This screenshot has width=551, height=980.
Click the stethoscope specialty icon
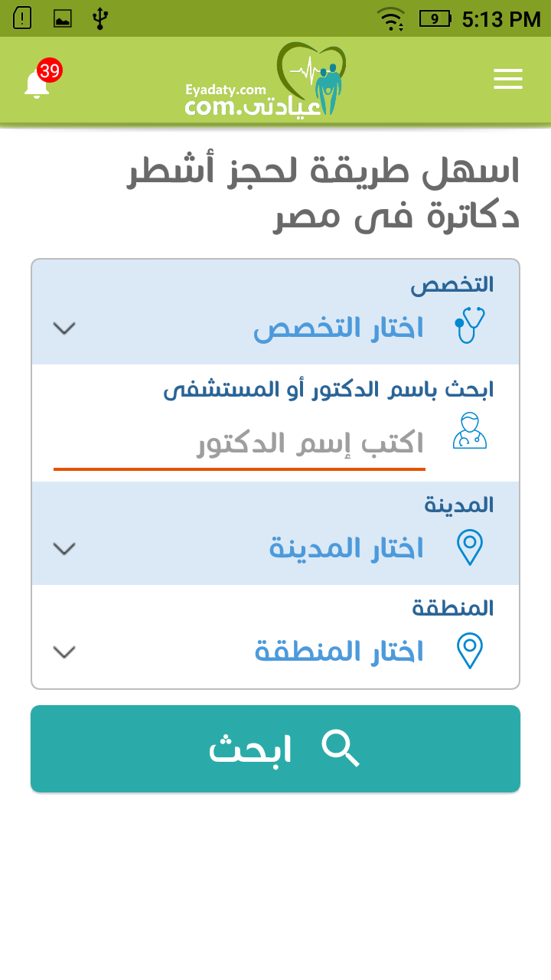pyautogui.click(x=470, y=325)
